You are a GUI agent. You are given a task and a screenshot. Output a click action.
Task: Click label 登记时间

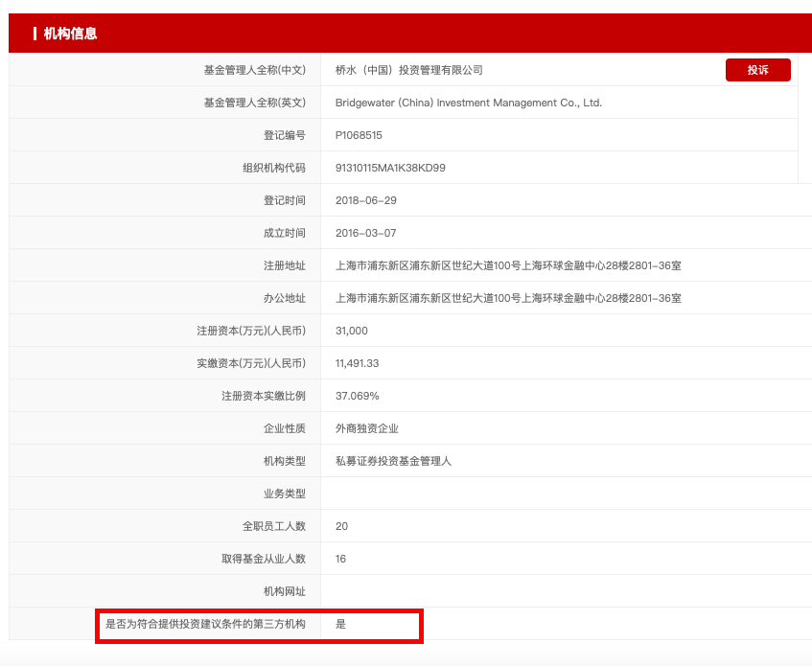tap(285, 200)
